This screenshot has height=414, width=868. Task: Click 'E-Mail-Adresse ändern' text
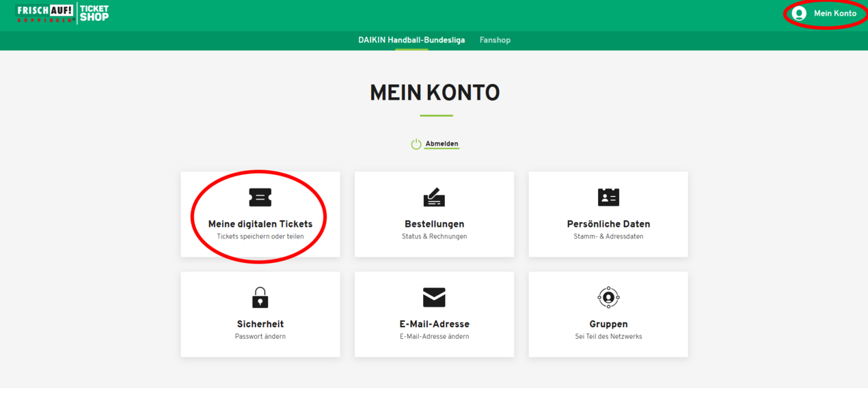click(434, 337)
